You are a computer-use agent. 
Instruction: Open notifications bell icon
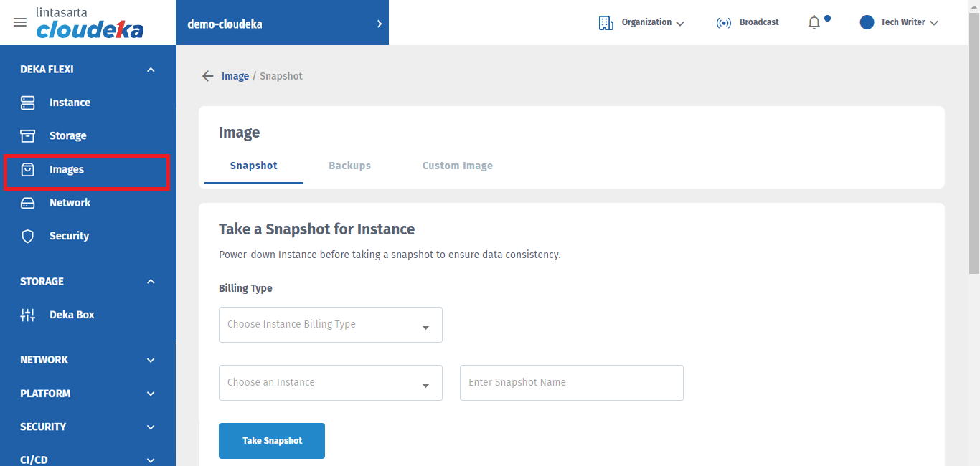pyautogui.click(x=814, y=23)
